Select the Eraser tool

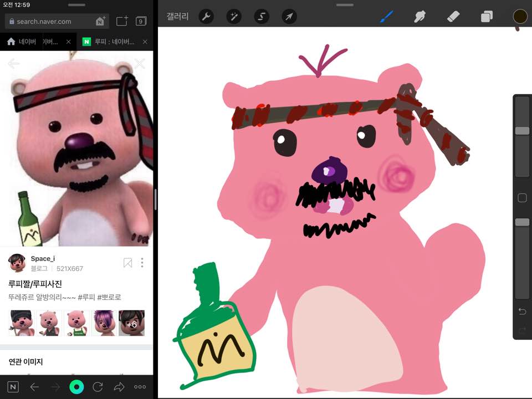point(453,17)
